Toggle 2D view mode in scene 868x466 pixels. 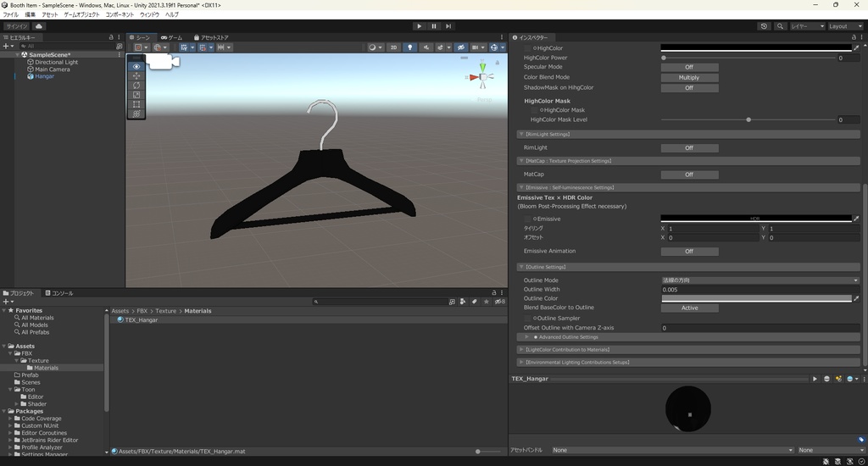(393, 47)
